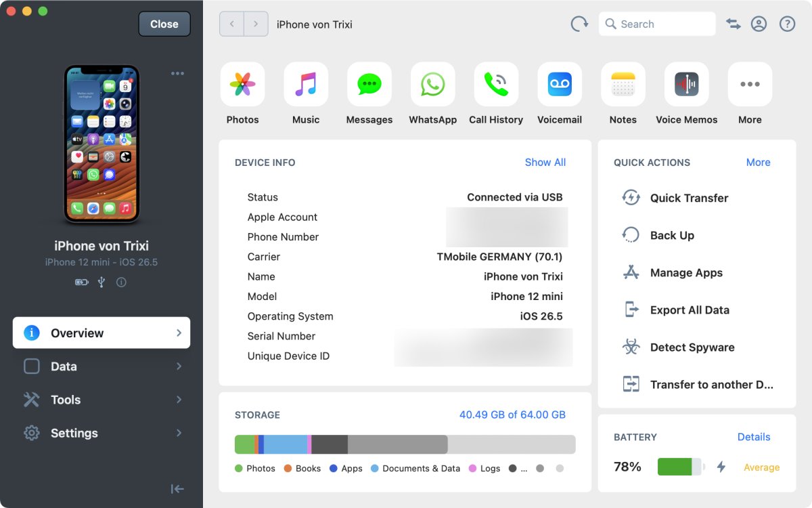Click the Connected via USB status value
812x508 pixels.
click(515, 197)
